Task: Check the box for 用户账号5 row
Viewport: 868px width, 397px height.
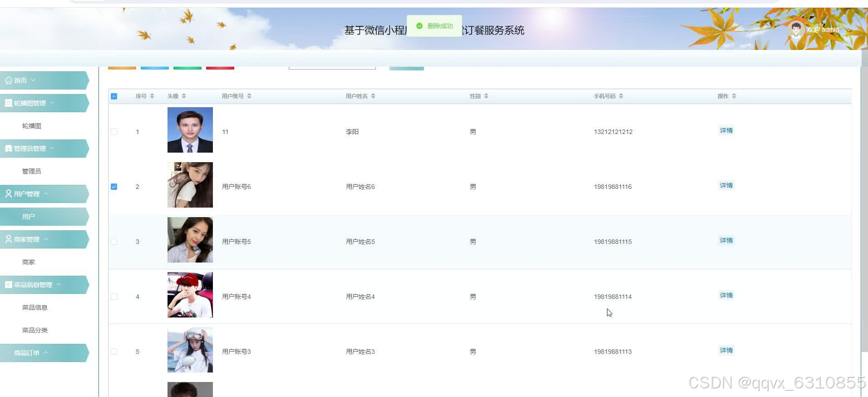Action: click(114, 242)
